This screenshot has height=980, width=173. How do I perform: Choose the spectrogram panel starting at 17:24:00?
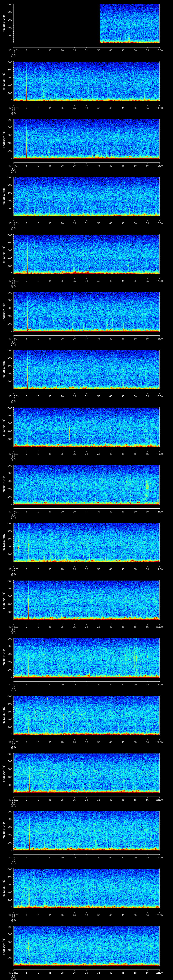click(87, 888)
